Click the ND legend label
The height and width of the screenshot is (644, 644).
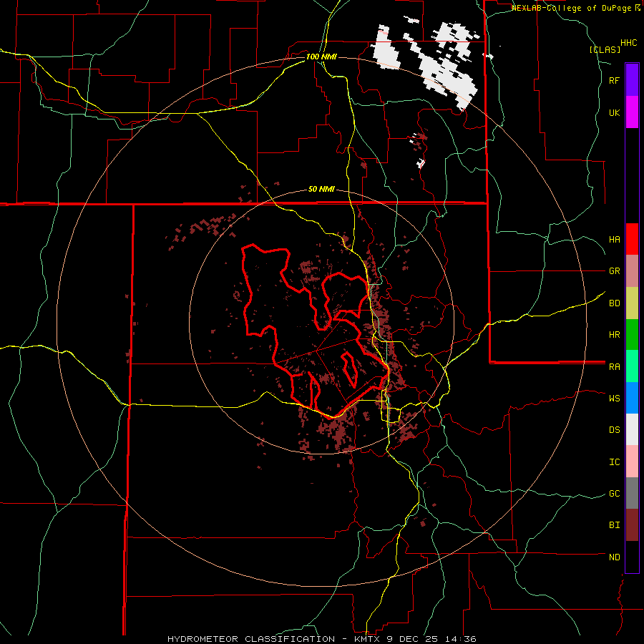coord(614,557)
